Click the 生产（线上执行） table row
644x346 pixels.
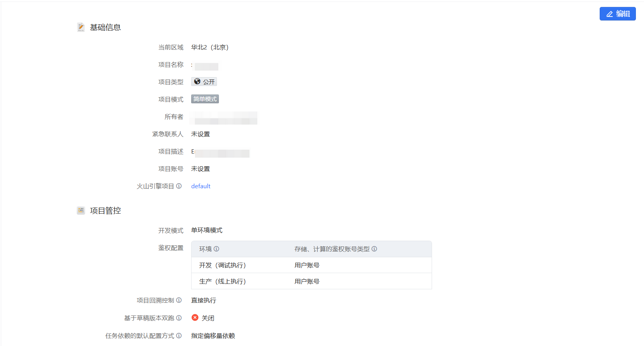coord(311,281)
